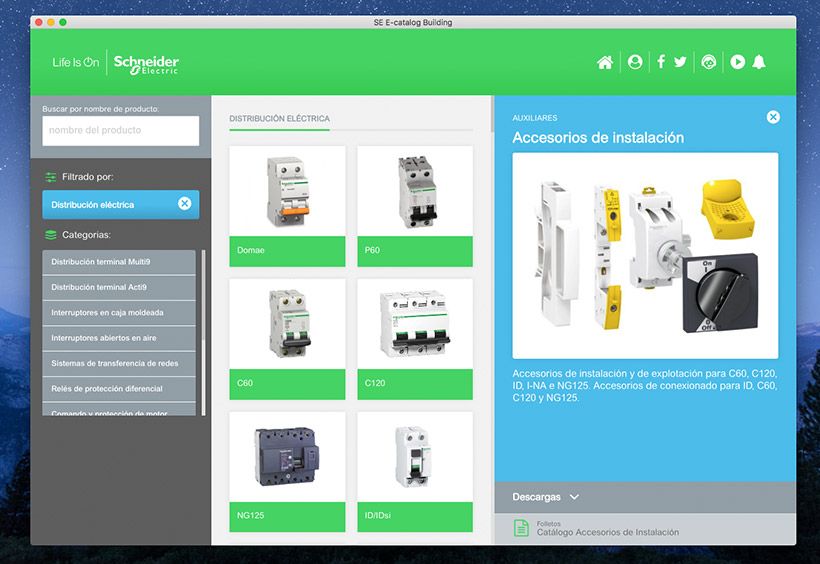
Task: Expand the Descargas chevron
Action: (x=574, y=497)
